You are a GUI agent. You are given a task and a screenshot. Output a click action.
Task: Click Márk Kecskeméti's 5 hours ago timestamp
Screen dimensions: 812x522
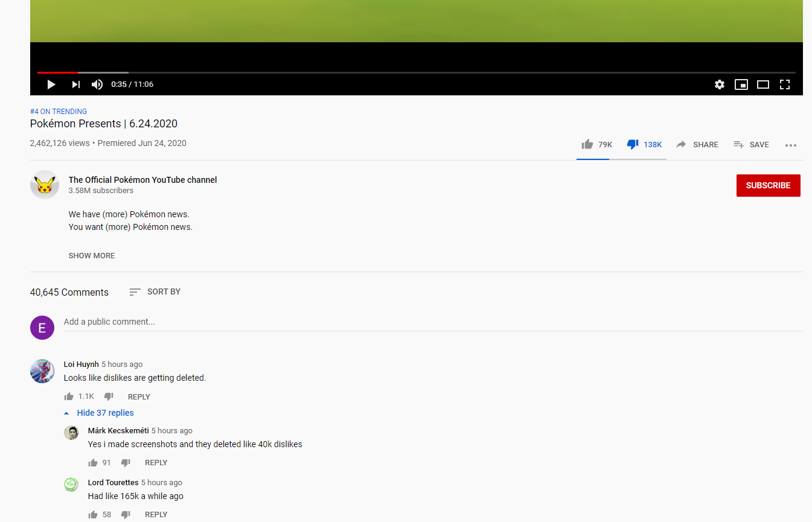click(x=172, y=431)
